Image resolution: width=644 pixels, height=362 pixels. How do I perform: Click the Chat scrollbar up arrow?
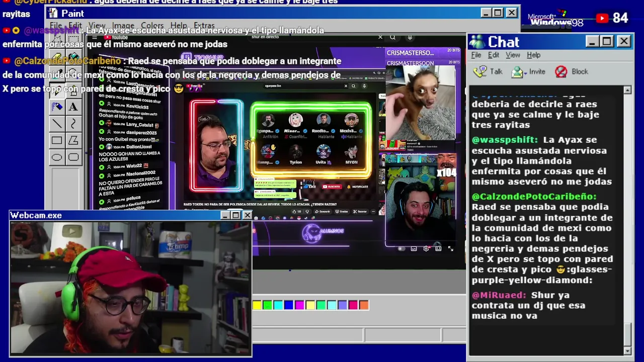[627, 90]
